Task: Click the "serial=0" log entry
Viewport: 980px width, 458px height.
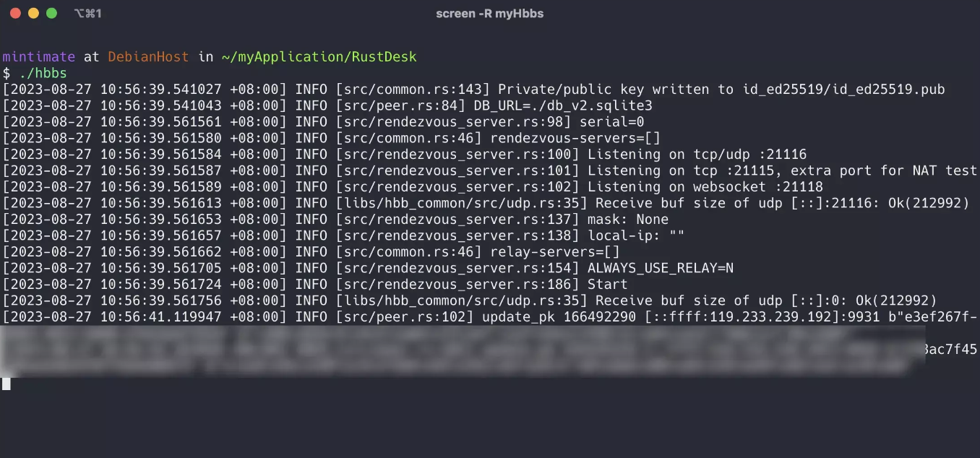Action: [x=611, y=122]
